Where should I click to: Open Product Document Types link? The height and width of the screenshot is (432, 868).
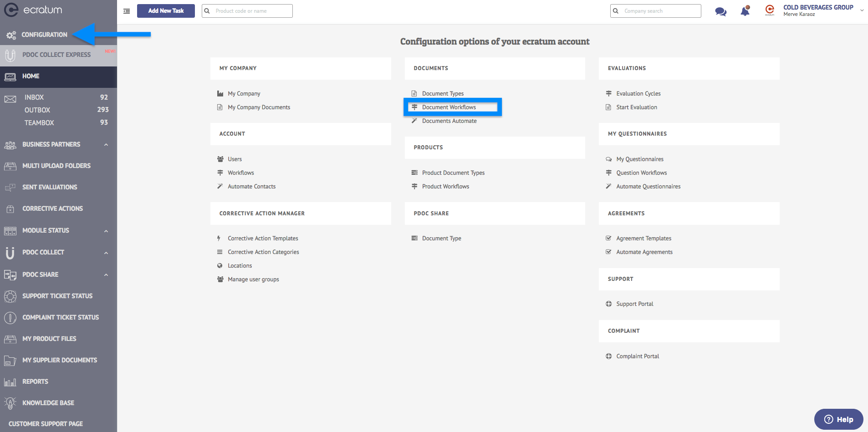(x=453, y=173)
